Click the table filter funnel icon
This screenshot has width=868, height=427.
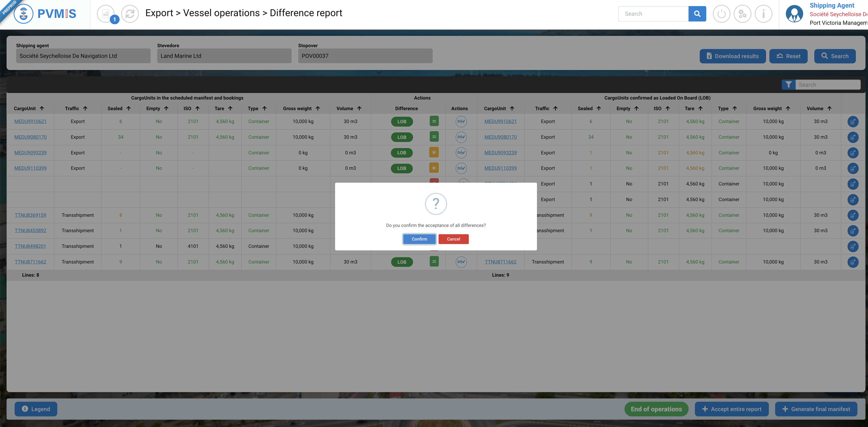click(x=789, y=85)
